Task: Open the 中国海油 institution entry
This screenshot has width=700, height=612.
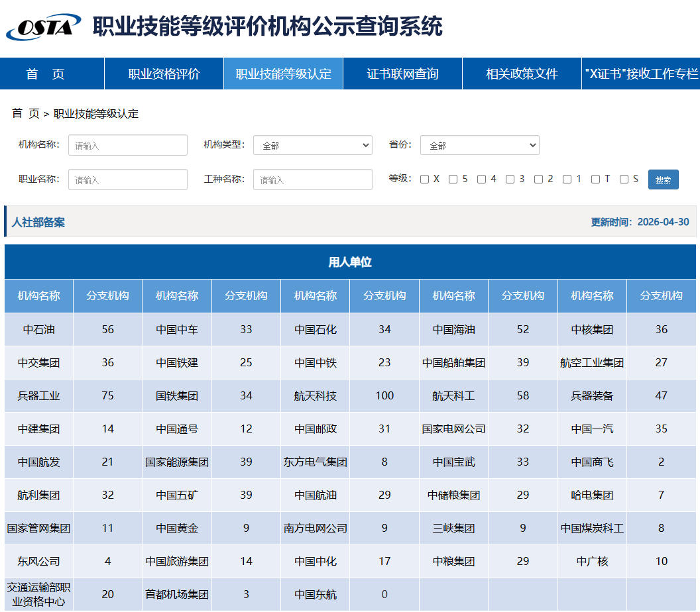Action: pos(453,330)
